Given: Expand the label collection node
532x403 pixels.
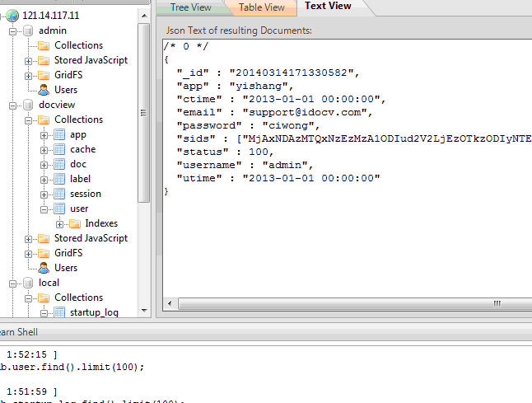Looking at the screenshot, I should pyautogui.click(x=44, y=180).
